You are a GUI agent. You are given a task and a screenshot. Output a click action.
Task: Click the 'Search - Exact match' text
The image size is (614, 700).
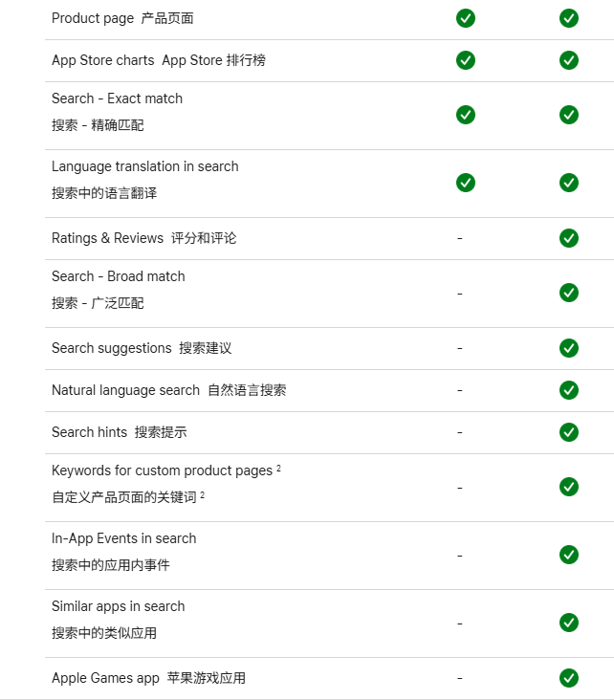(x=117, y=98)
